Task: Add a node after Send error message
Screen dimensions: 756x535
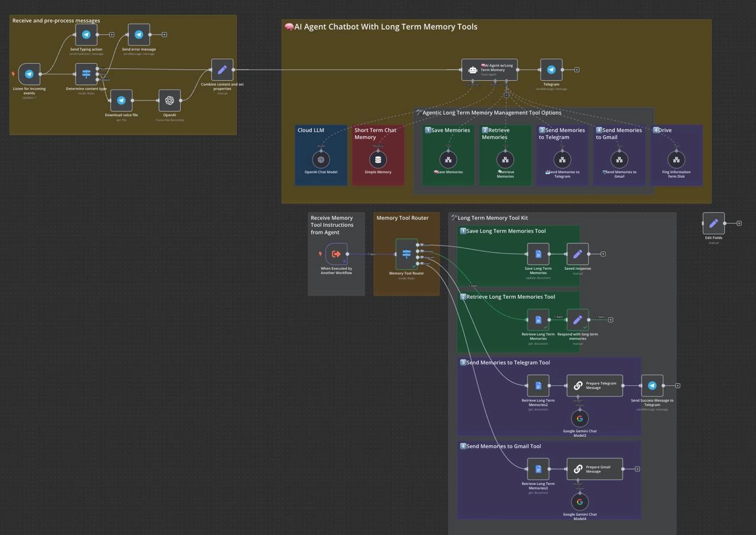Action: tap(164, 34)
